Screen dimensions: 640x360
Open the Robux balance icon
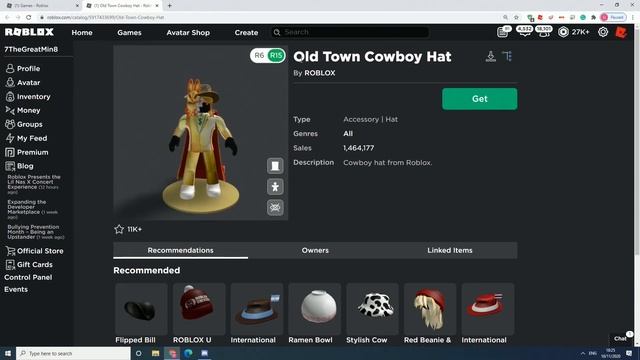(563, 32)
